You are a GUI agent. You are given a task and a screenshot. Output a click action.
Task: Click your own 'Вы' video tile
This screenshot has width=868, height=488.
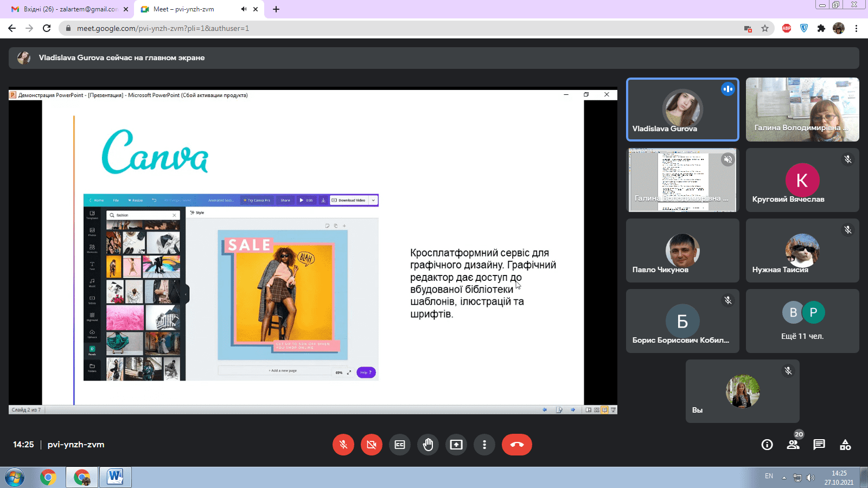click(743, 391)
